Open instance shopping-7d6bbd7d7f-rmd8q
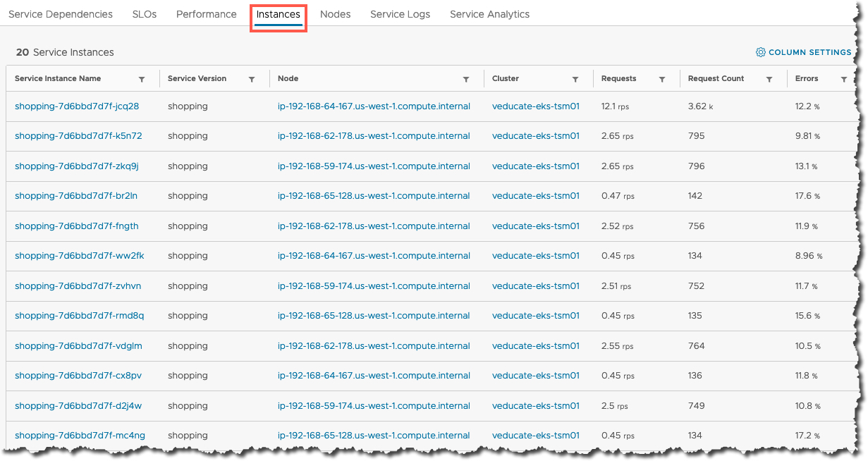 click(80, 316)
